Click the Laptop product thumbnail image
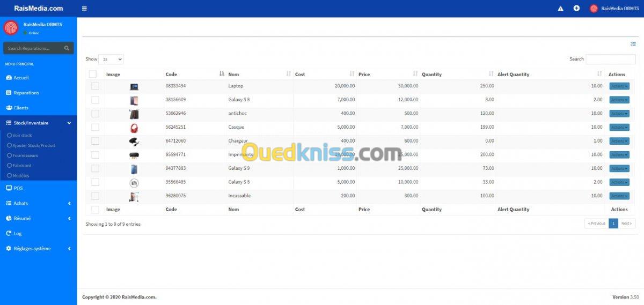 [134, 86]
